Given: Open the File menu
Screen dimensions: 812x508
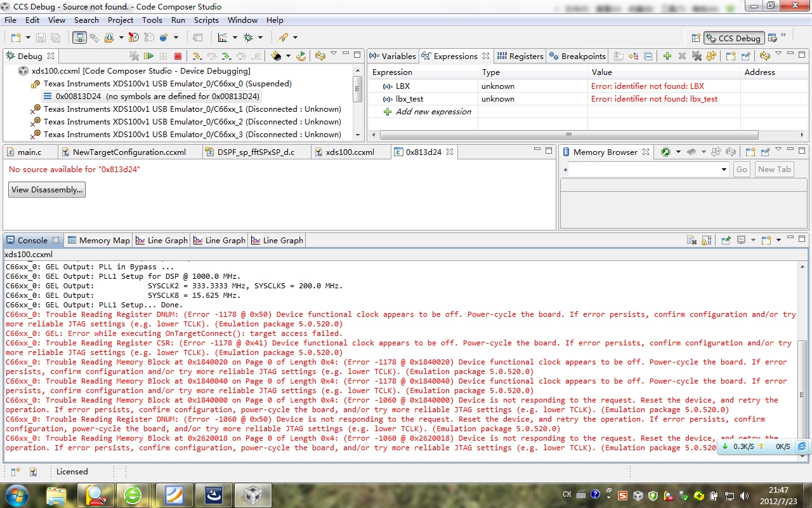Looking at the screenshot, I should (10, 20).
